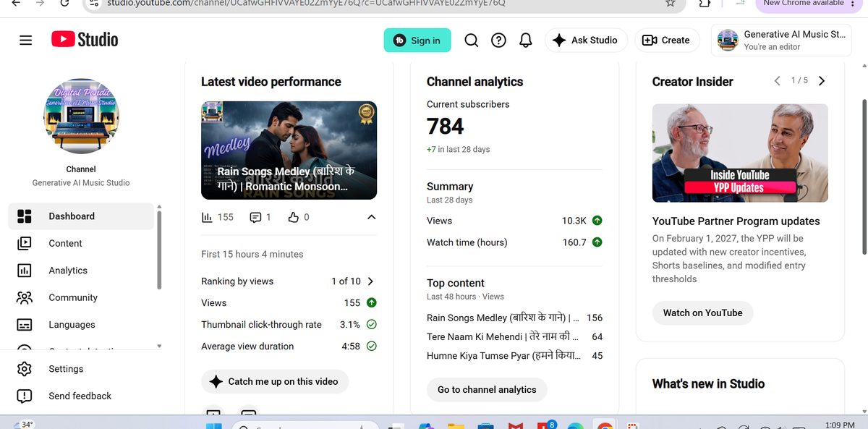Click the channel profile picture in sidebar
Viewport: 868px width, 429px height.
coord(81,116)
